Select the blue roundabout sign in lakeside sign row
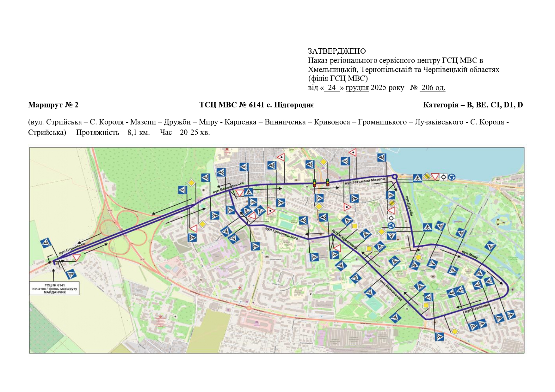 point(452,177)
